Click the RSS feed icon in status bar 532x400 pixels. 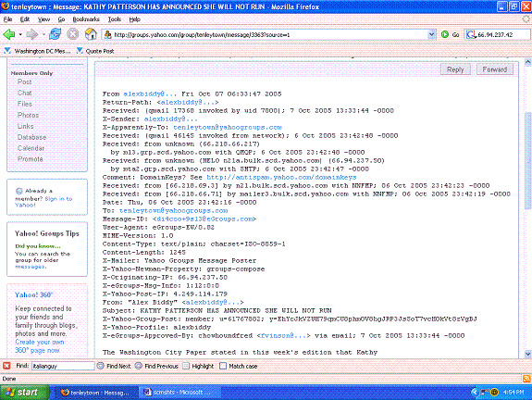(526, 379)
